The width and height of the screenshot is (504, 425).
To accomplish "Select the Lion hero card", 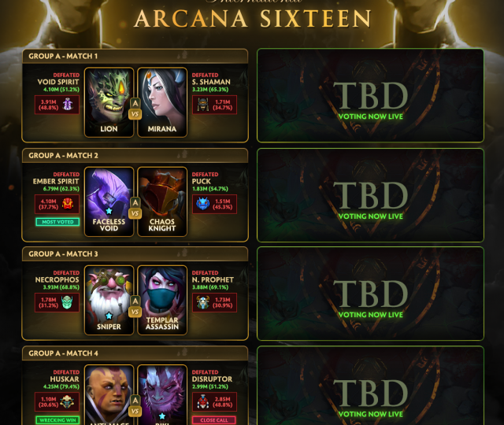I will (x=109, y=102).
